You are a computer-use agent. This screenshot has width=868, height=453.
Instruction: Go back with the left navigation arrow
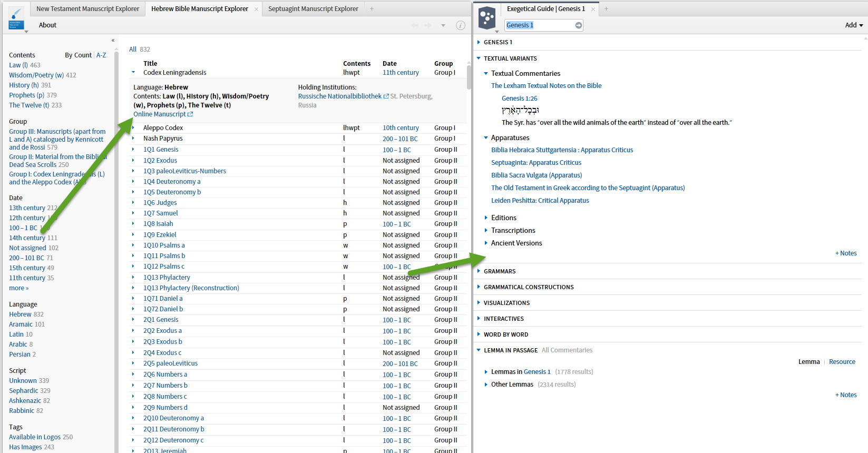point(414,25)
